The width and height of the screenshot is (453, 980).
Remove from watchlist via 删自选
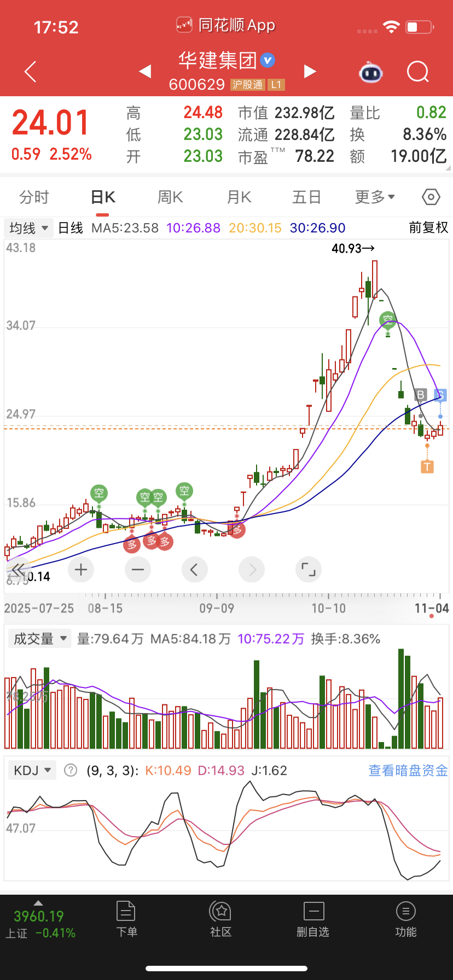click(x=313, y=920)
